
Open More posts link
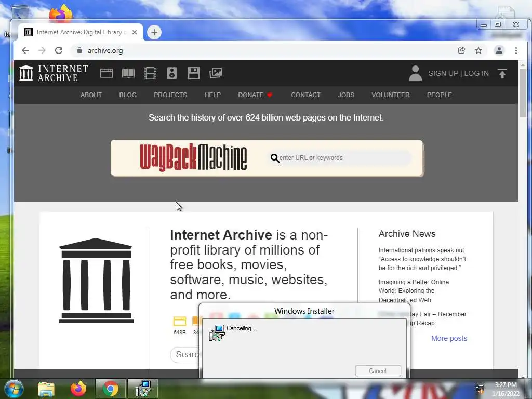(449, 338)
